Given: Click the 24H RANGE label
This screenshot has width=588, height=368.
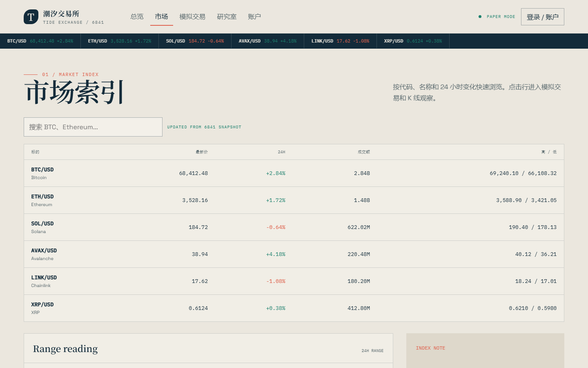Looking at the screenshot, I should [372, 351].
